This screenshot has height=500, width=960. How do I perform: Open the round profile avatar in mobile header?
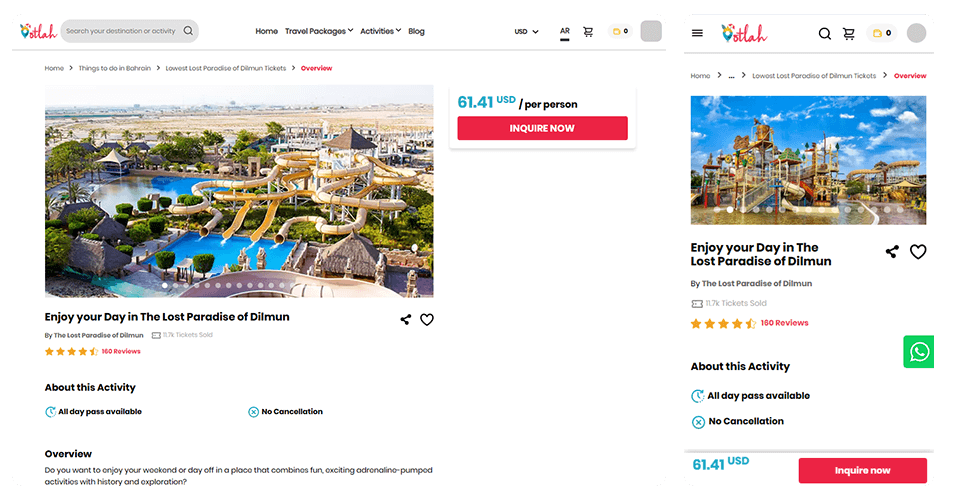[916, 33]
